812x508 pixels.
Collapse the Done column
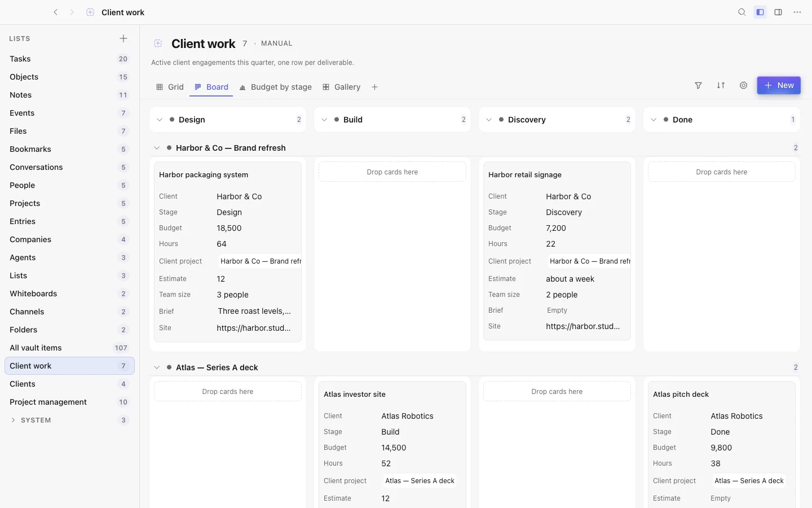[x=654, y=120]
